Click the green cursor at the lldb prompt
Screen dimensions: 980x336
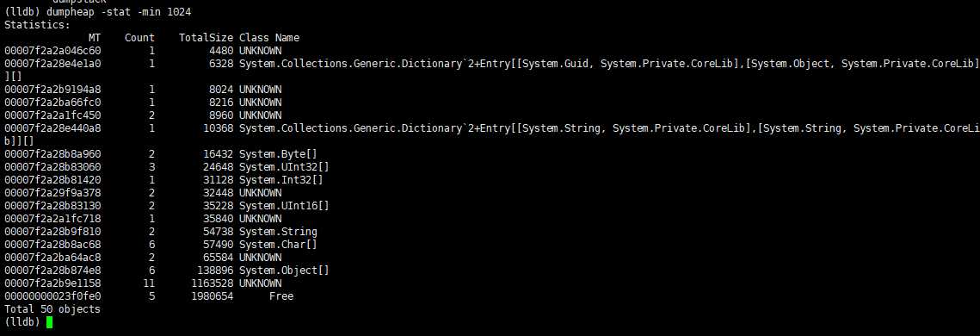pos(49,322)
